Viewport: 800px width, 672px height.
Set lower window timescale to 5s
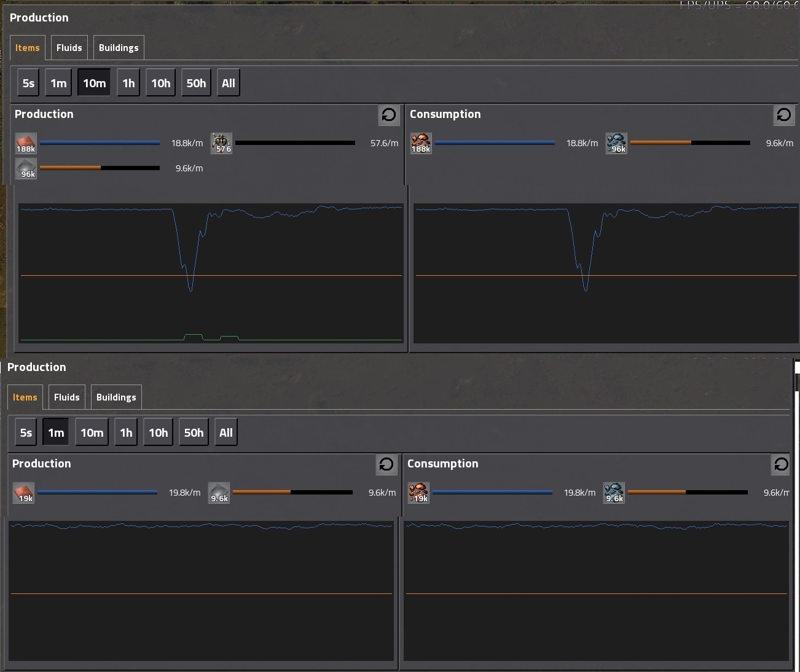point(26,432)
